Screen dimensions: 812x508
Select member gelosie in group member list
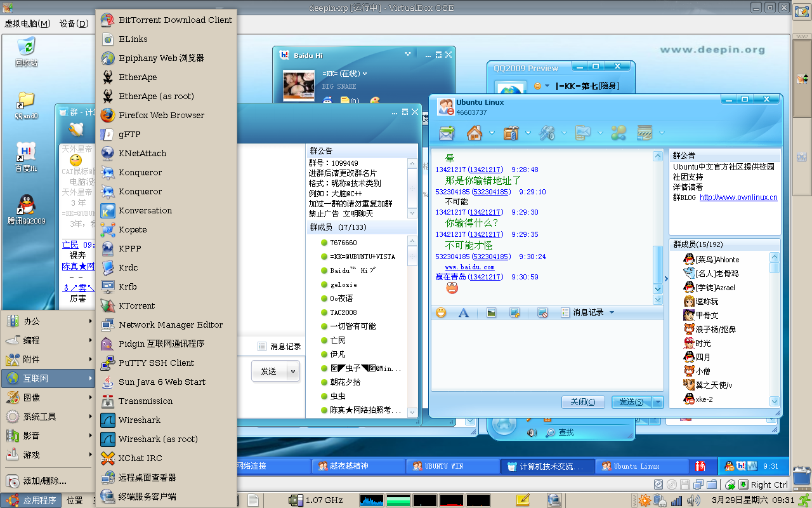coord(343,284)
